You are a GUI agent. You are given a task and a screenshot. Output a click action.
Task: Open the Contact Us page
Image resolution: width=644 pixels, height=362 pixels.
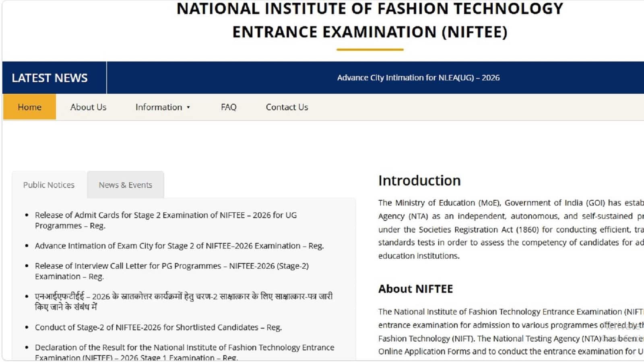click(287, 107)
